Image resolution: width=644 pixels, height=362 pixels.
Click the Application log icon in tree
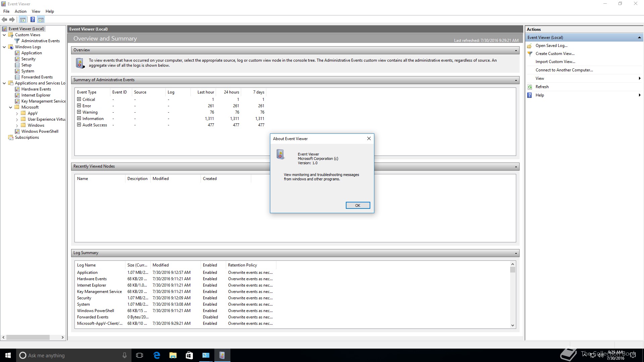pos(17,53)
